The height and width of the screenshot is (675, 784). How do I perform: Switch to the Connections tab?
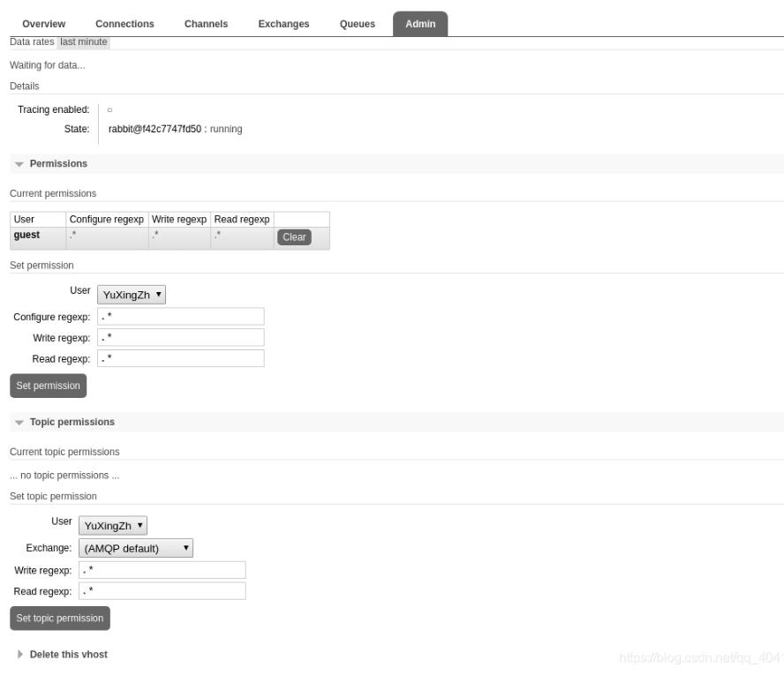click(x=124, y=24)
